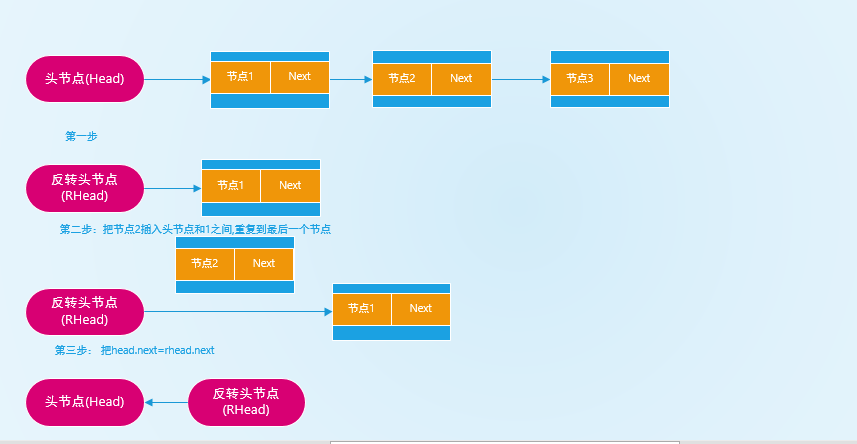The height and width of the screenshot is (444, 857).
Task: Click the 第三步 head.next=rhead.next text
Action: coord(134,350)
